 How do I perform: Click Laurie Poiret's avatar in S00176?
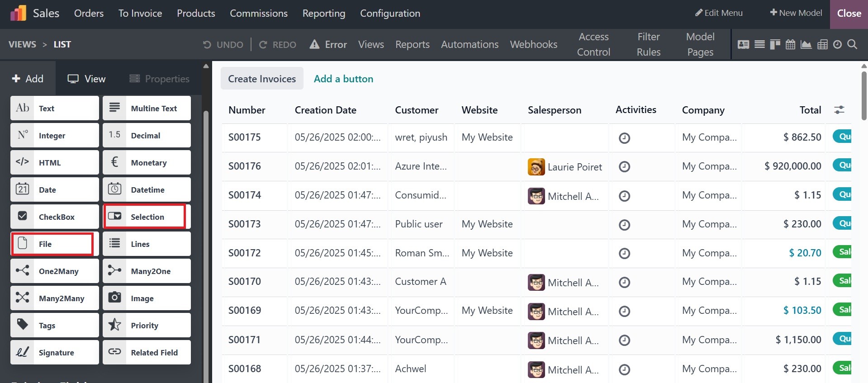(536, 167)
